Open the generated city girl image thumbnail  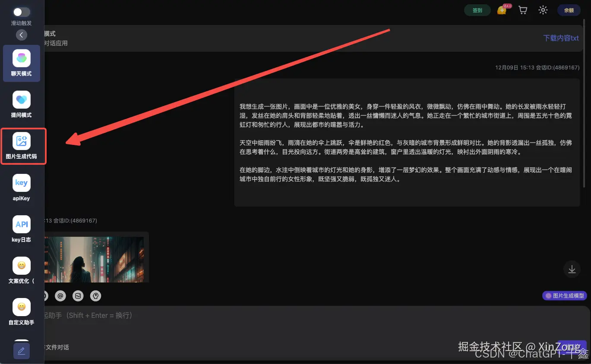95,259
